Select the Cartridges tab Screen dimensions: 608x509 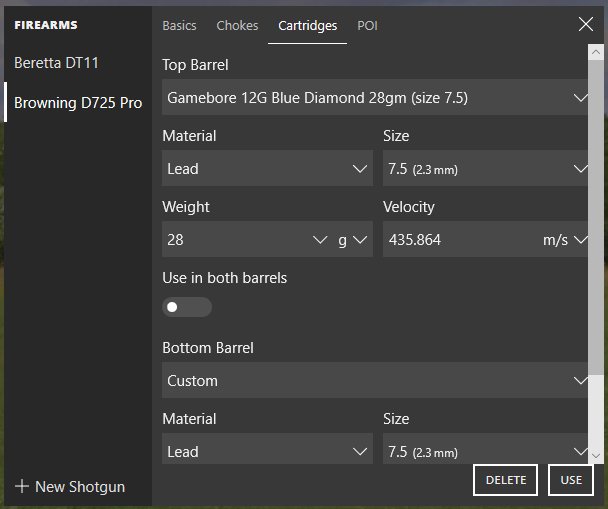(307, 26)
